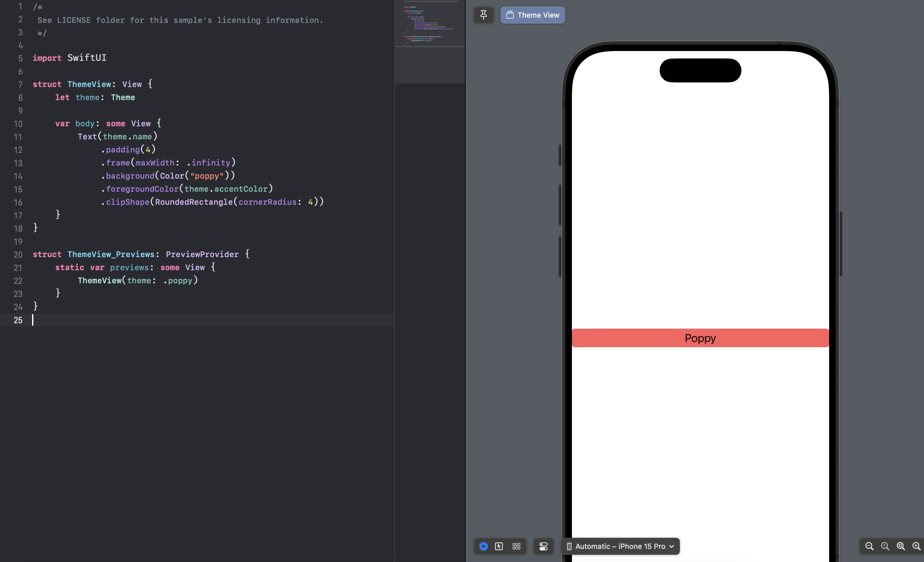Click the RoundedRectangle code token
This screenshot has width=924, height=562.
(193, 202)
